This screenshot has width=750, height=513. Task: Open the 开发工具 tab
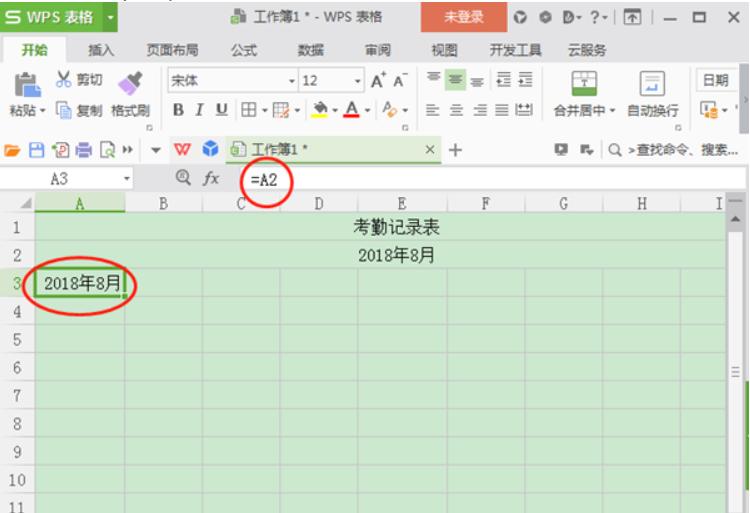point(515,50)
